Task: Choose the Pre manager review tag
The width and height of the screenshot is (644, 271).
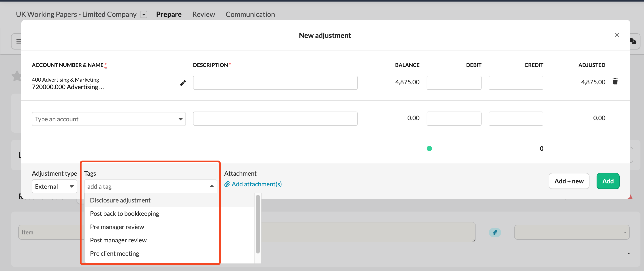Action: point(117,227)
